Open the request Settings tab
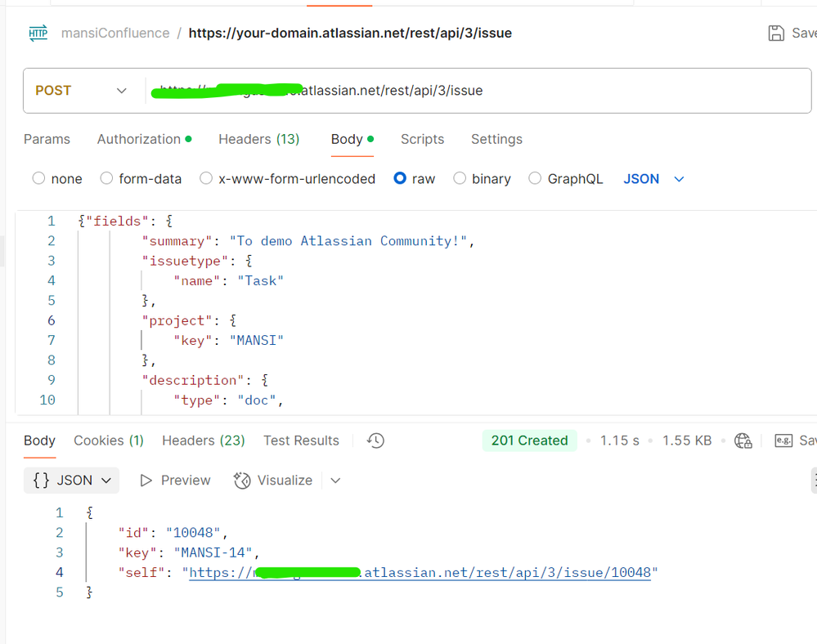This screenshot has width=817, height=644. click(496, 139)
